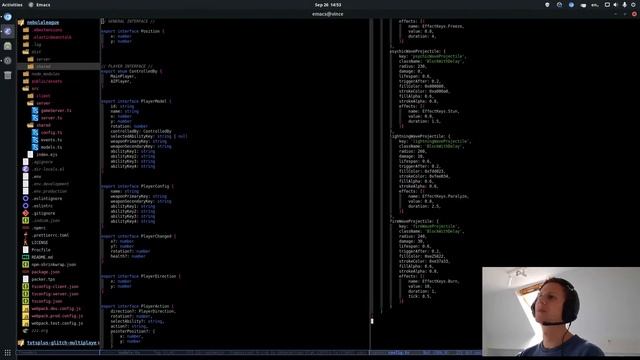Image resolution: width=640 pixels, height=360 pixels.
Task: Click the .gitignore git icon
Action: pos(25,213)
